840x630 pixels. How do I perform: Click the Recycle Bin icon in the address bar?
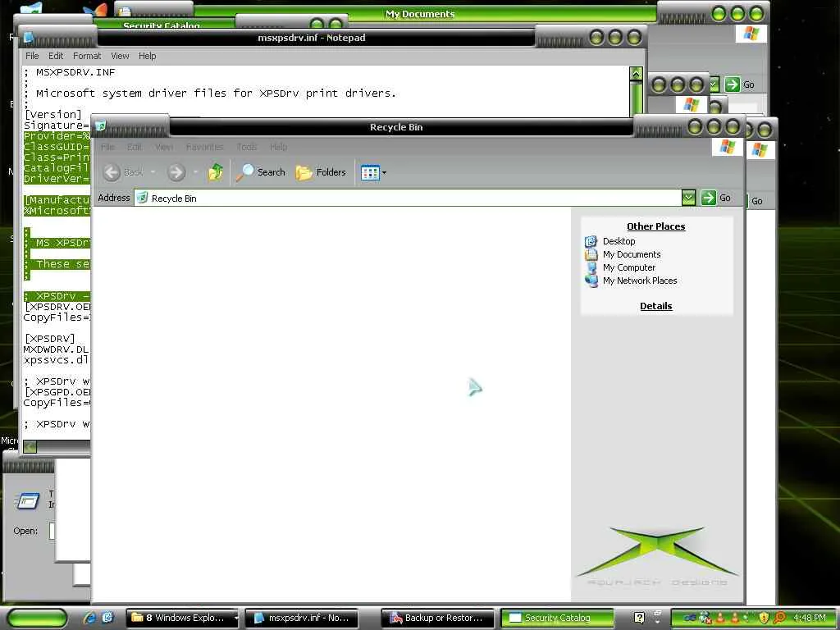[x=142, y=198]
